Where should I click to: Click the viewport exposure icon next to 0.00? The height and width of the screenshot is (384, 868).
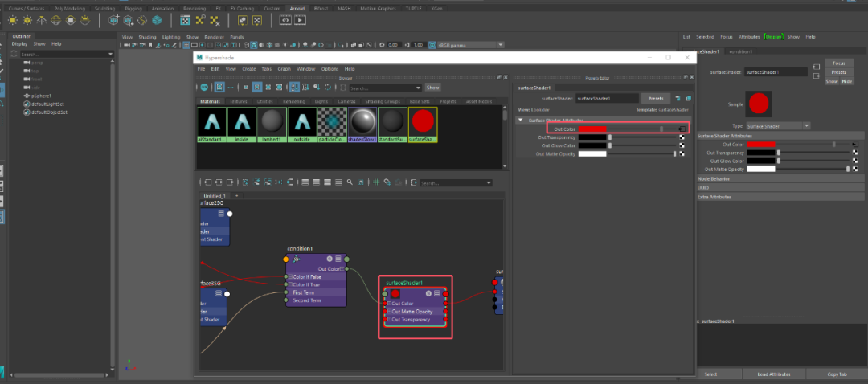coord(382,45)
